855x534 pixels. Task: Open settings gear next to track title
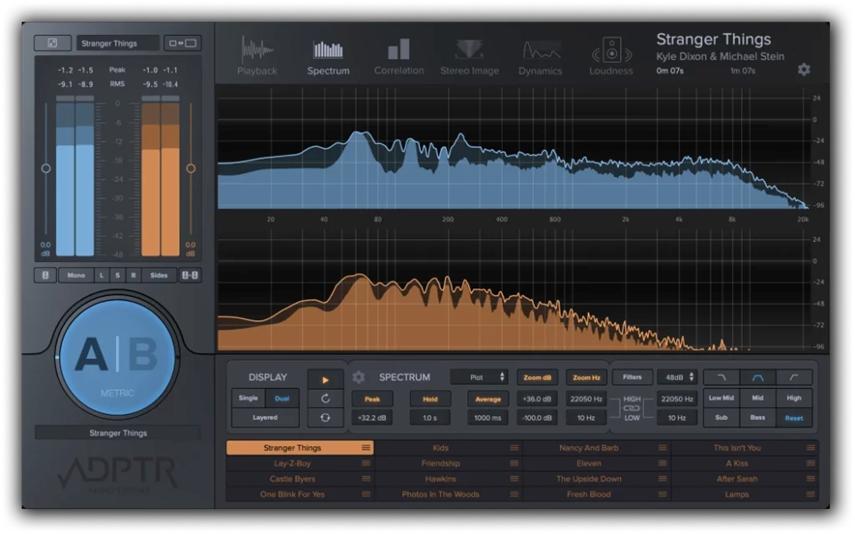803,70
